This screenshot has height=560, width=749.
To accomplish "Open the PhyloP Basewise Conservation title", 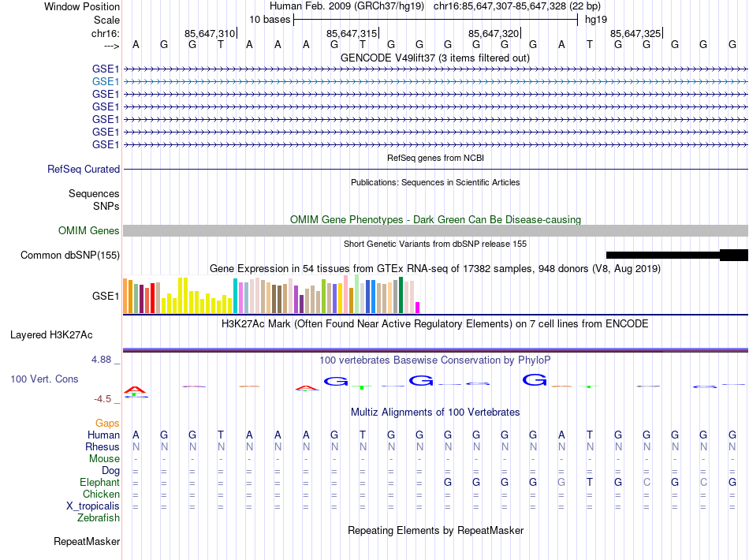I will pyautogui.click(x=434, y=360).
